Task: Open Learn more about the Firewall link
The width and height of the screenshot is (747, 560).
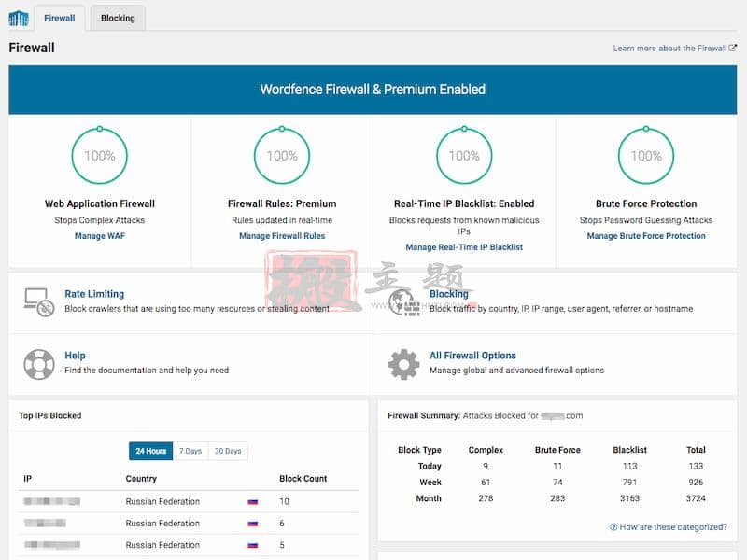Action: point(669,49)
